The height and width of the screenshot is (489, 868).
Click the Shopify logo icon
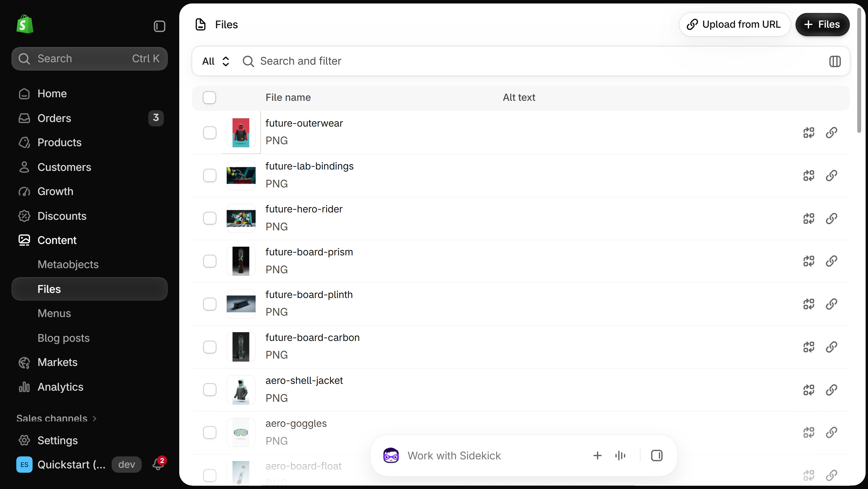click(x=25, y=24)
